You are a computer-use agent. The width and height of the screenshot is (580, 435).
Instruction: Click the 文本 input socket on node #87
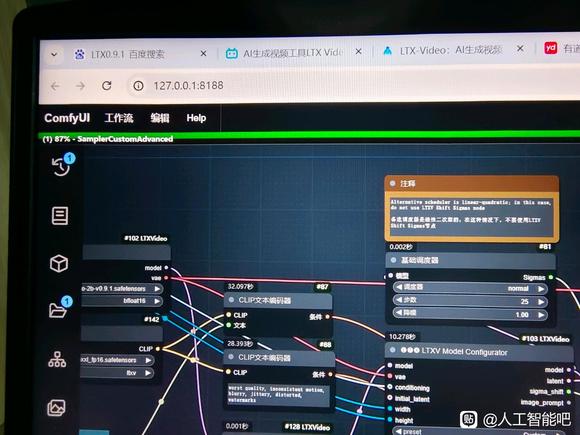(x=229, y=325)
